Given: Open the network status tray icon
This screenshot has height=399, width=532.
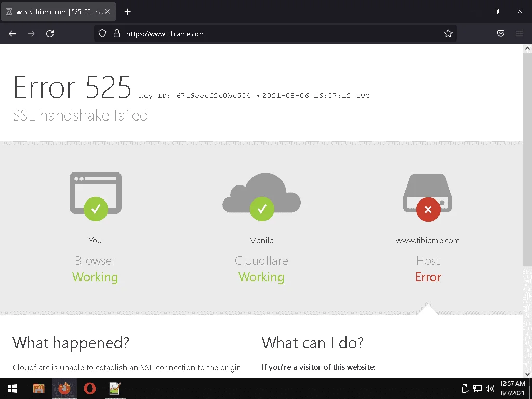Looking at the screenshot, I should [477, 389].
